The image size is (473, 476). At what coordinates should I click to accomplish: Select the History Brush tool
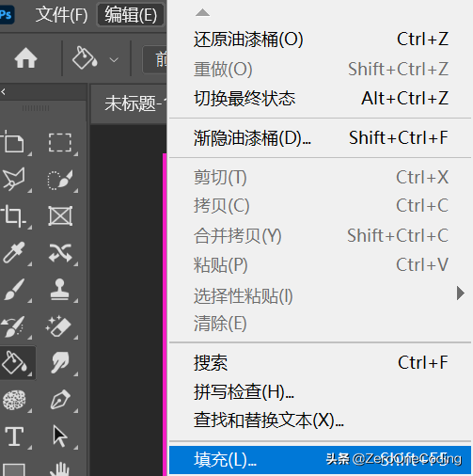tap(13, 326)
